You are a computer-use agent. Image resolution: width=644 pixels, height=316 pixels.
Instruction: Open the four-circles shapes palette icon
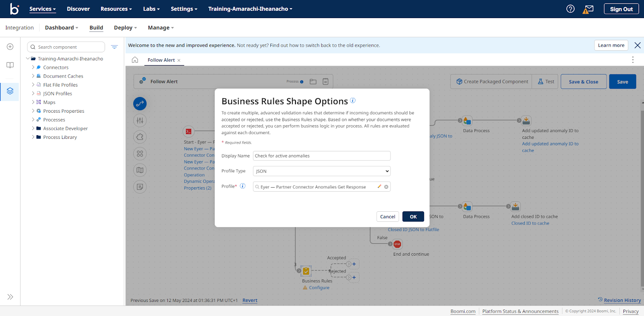(x=140, y=153)
